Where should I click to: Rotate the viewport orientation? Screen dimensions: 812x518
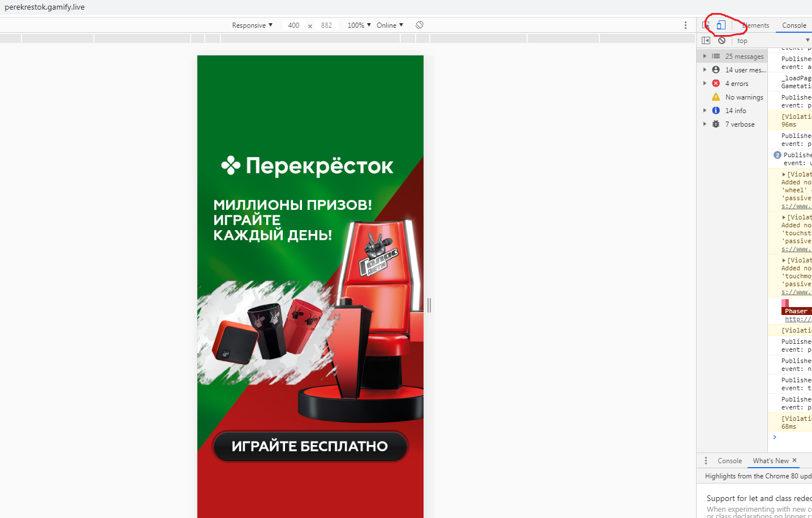pos(420,25)
